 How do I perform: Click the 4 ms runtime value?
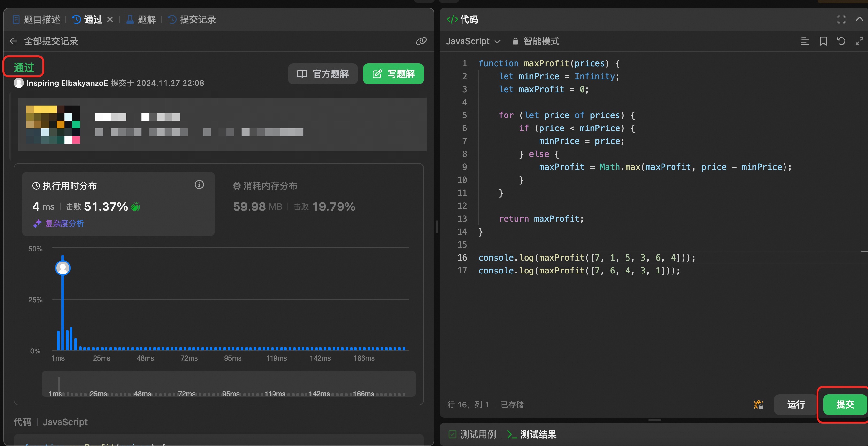pyautogui.click(x=43, y=206)
